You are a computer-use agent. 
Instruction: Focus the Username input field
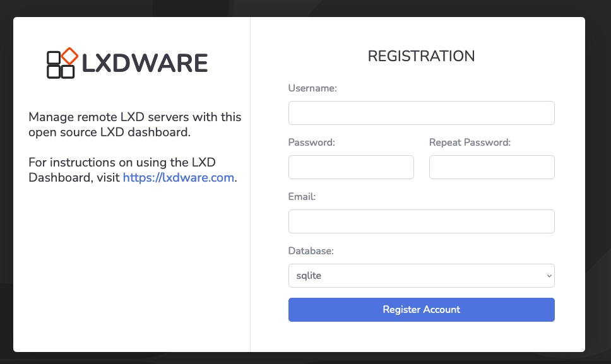click(x=421, y=113)
